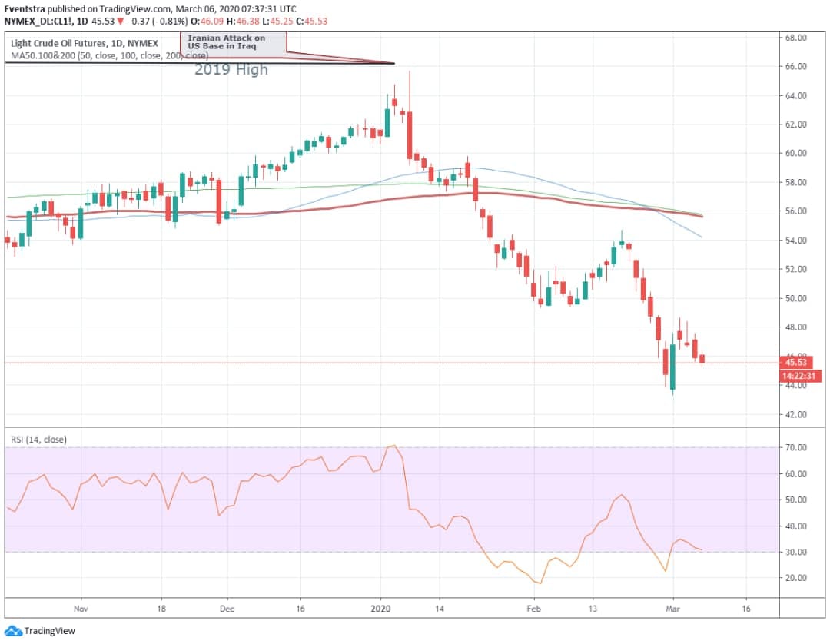Select the Mar date axis label
This screenshot has height=644, width=830.
(x=672, y=609)
